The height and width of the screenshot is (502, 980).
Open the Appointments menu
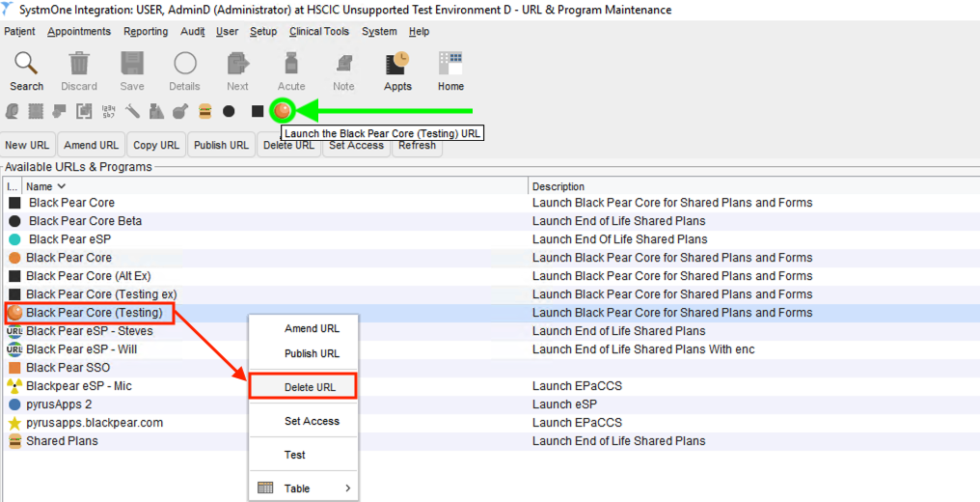tap(79, 31)
